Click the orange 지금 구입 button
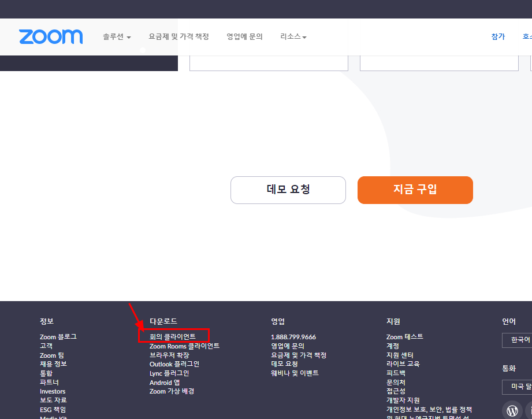The image size is (532, 419). pyautogui.click(x=415, y=190)
